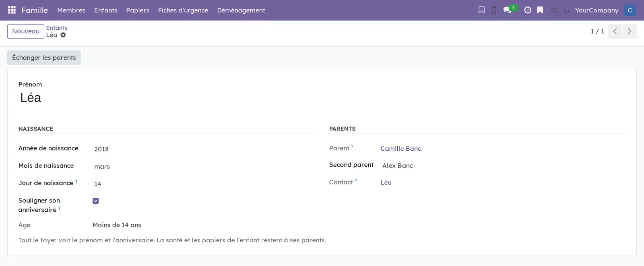Click Échanger les parents button
Image resolution: width=644 pixels, height=266 pixels.
(44, 57)
